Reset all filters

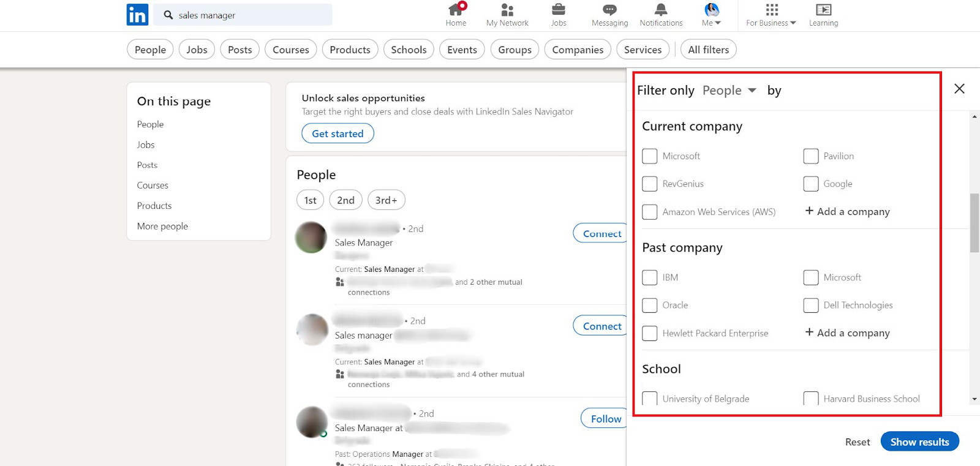coord(858,442)
